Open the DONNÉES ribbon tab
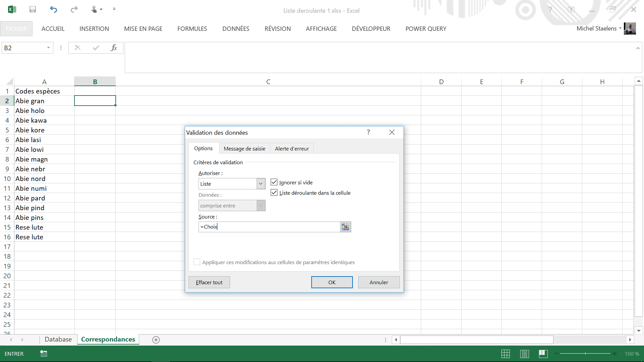The image size is (644, 362). pos(235,29)
